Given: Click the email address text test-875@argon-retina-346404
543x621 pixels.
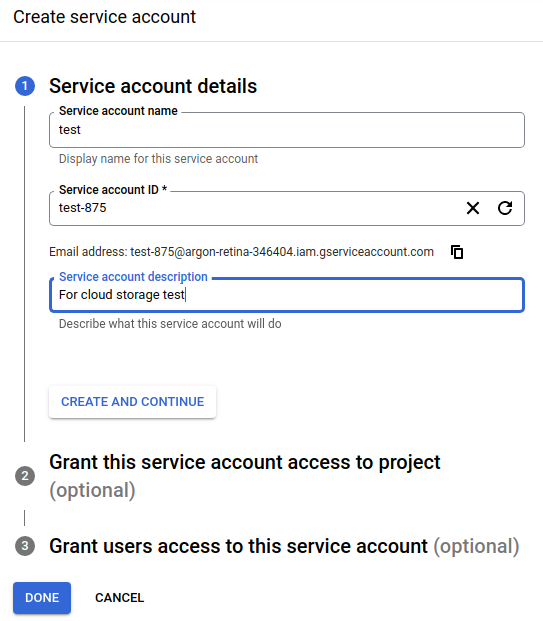Looking at the screenshot, I should 212,252.
